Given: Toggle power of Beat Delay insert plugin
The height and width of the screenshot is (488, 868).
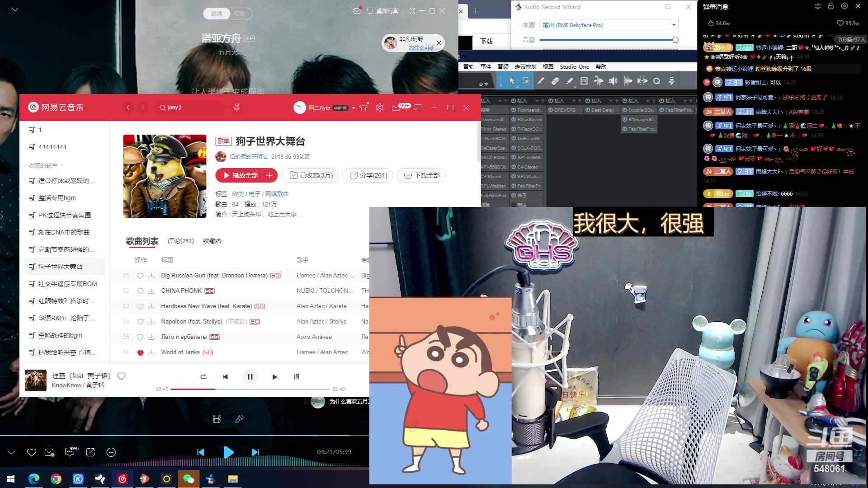Looking at the screenshot, I should (x=588, y=110).
